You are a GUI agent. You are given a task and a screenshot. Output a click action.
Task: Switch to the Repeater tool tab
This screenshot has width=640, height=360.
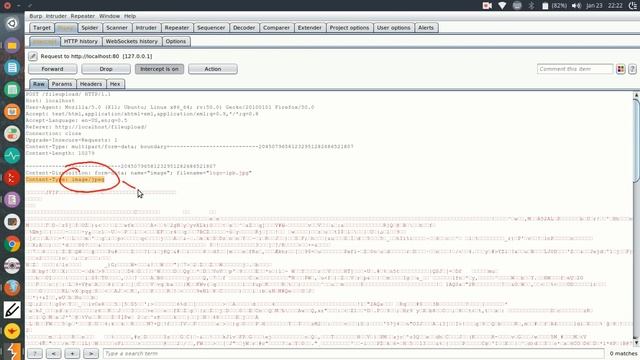click(x=177, y=28)
